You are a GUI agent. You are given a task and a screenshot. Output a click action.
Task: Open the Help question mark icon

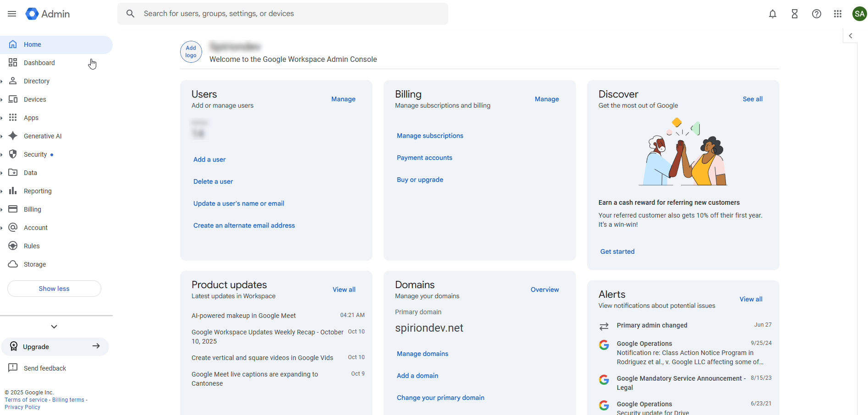pyautogui.click(x=817, y=14)
